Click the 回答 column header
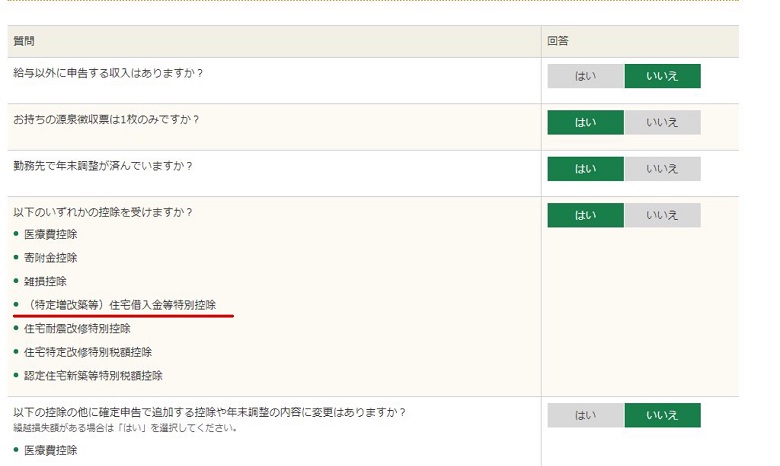 click(558, 41)
